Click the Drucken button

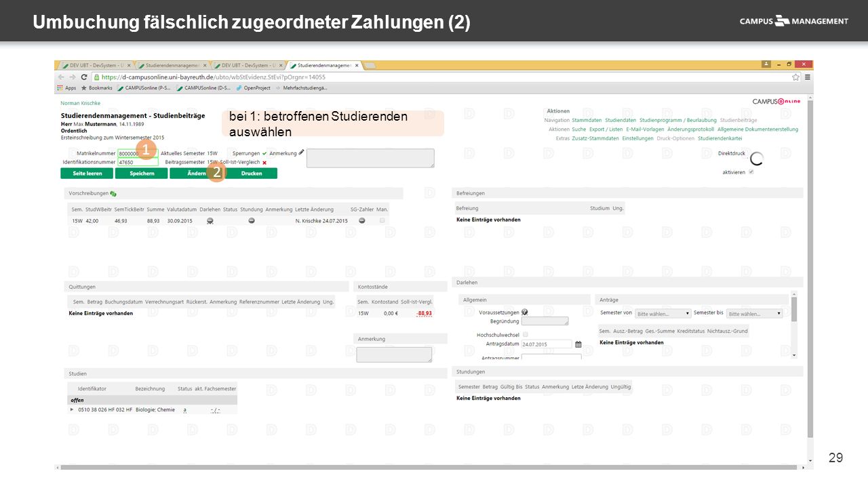pyautogui.click(x=251, y=173)
